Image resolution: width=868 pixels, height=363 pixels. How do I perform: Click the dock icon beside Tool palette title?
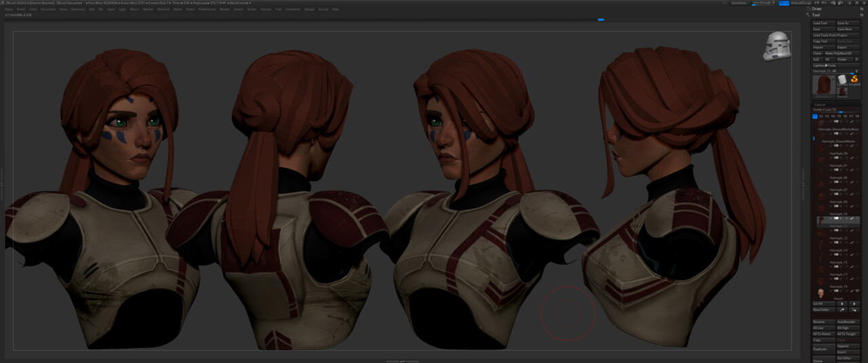tap(861, 15)
